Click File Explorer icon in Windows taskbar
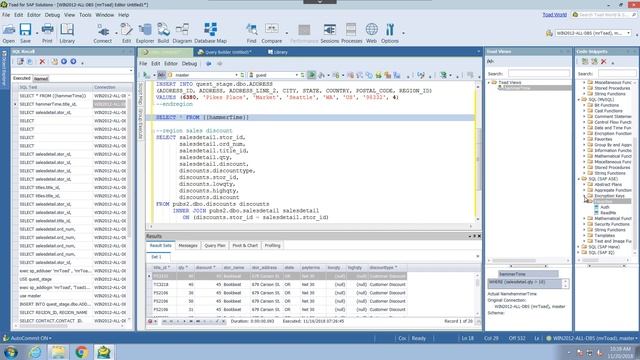Image resolution: width=640 pixels, height=360 pixels. [x=58, y=352]
